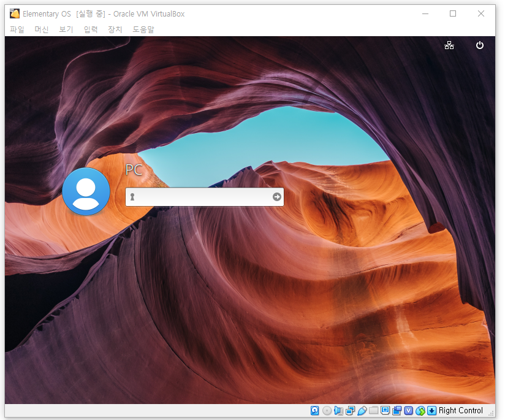Click the PC user avatar
This screenshot has height=420, width=505.
click(x=86, y=191)
